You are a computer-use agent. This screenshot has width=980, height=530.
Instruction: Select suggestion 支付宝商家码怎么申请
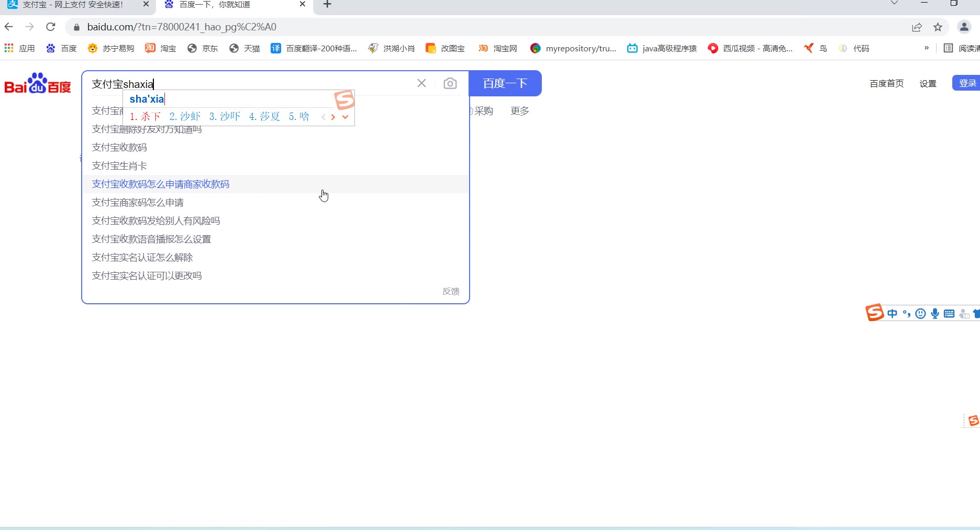click(275, 203)
